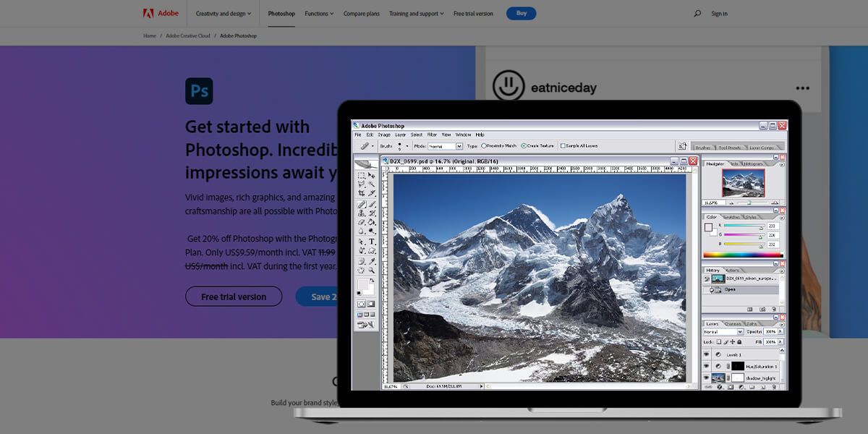
Task: Switch to the Actions tab
Action: 733,271
